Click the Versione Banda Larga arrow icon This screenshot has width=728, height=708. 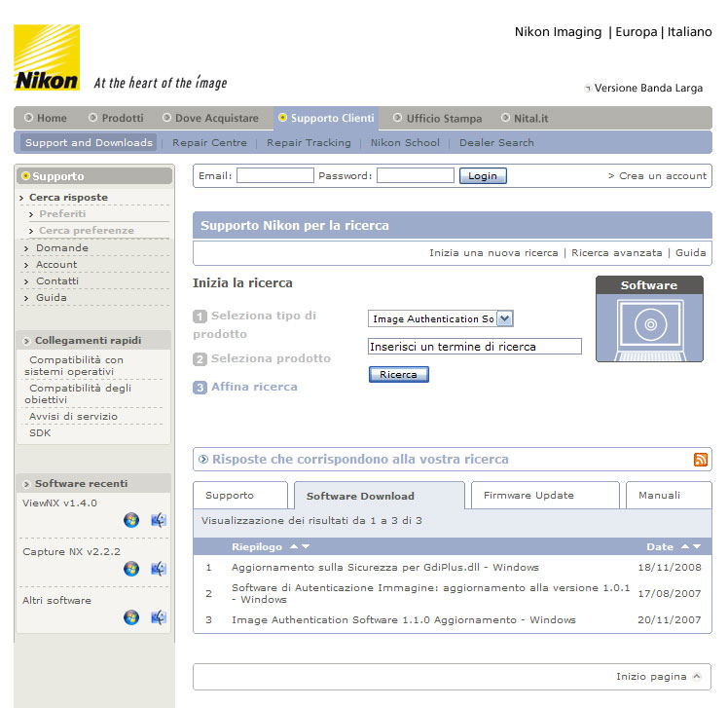[588, 89]
